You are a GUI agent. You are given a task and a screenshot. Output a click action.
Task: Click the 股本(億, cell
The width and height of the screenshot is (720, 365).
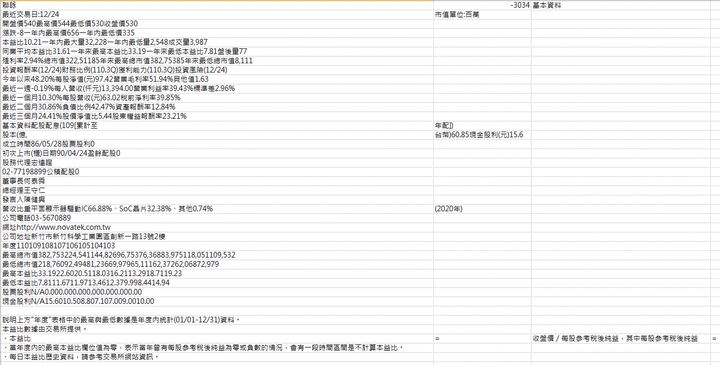tap(217, 135)
